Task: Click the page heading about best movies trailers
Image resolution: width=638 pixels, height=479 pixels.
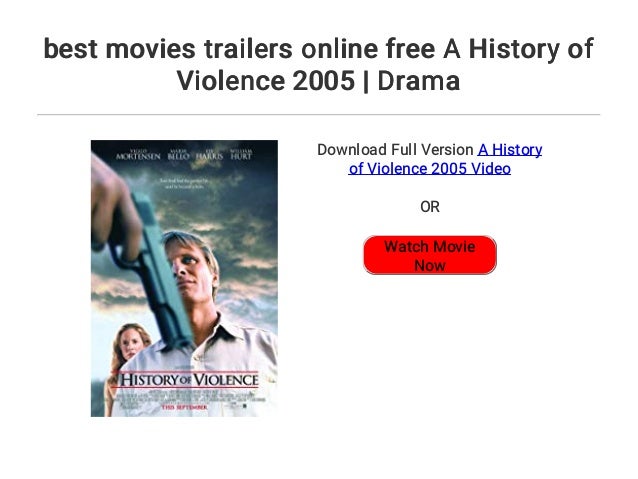Action: pyautogui.click(x=319, y=64)
